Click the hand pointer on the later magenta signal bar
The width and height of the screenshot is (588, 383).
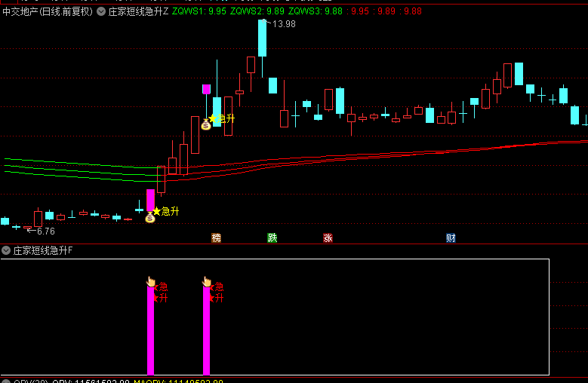point(207,281)
